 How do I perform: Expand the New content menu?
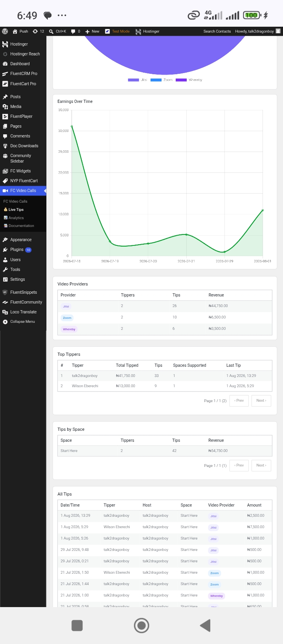pyautogui.click(x=92, y=31)
